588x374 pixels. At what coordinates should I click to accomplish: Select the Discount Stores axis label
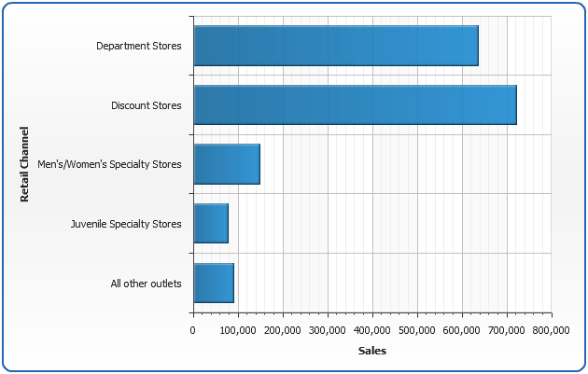(146, 105)
